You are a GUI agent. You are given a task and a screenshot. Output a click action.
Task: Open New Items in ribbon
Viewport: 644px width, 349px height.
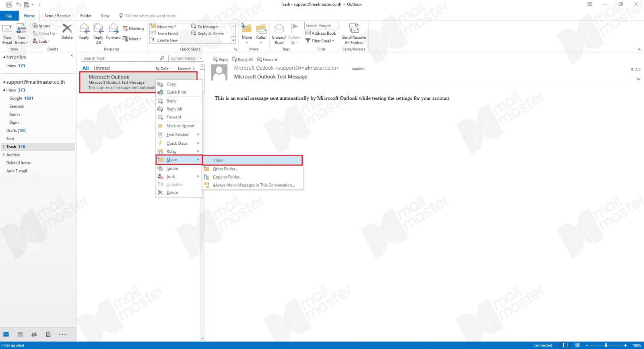(21, 34)
